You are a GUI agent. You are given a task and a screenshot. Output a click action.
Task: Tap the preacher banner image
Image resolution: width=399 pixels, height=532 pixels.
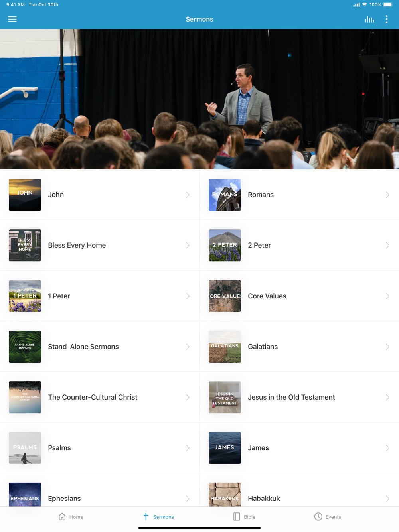pyautogui.click(x=199, y=99)
